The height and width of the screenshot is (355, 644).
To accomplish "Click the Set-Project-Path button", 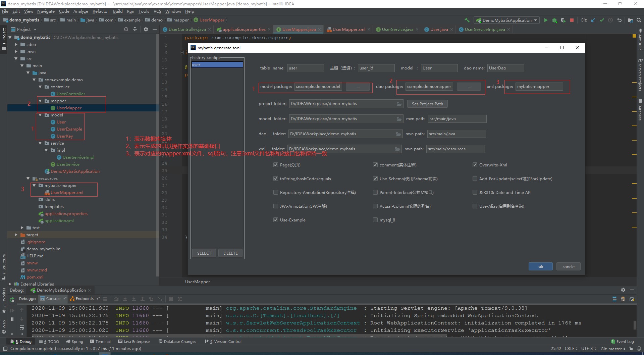I will click(x=427, y=104).
